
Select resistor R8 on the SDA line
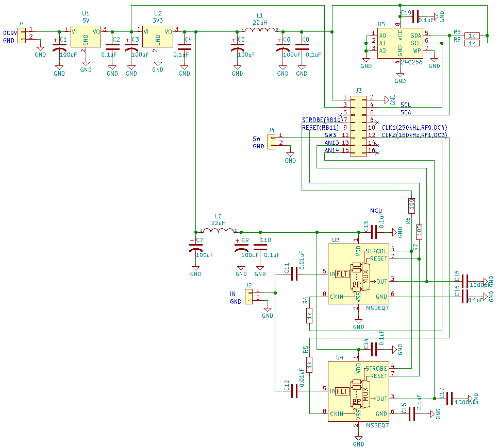coord(472,36)
